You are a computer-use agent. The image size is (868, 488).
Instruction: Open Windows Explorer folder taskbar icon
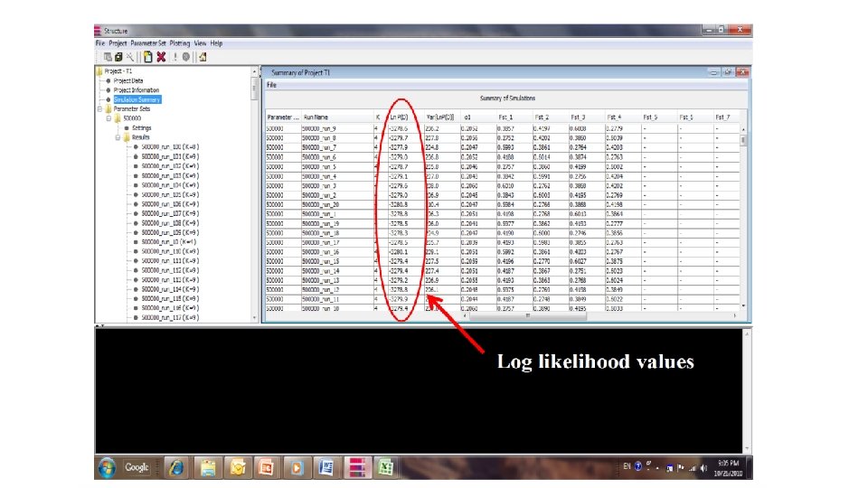(208, 467)
